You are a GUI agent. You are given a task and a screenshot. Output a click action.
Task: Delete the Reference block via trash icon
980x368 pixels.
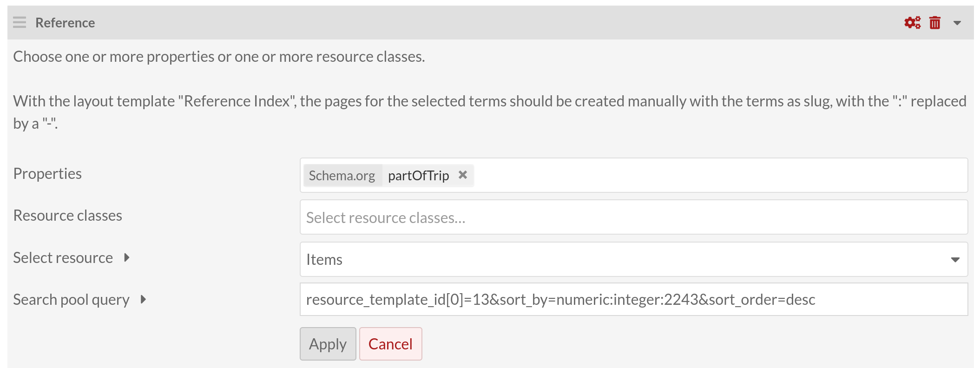tap(935, 22)
